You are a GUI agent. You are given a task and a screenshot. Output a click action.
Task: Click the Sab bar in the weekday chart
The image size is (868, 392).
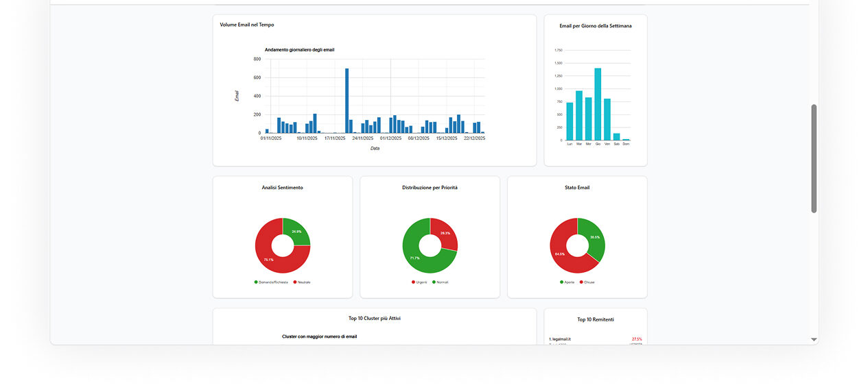tap(616, 136)
